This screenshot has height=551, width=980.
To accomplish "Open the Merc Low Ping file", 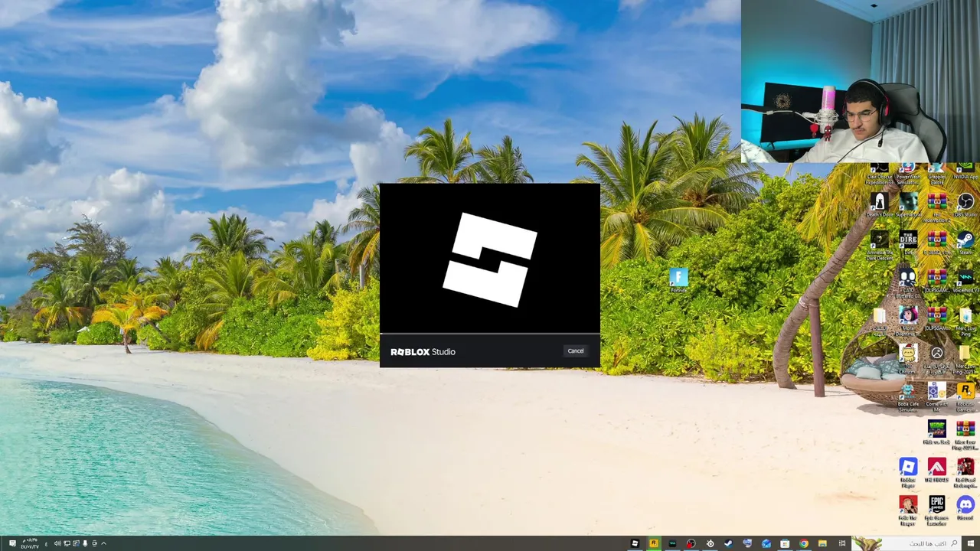I will click(965, 320).
